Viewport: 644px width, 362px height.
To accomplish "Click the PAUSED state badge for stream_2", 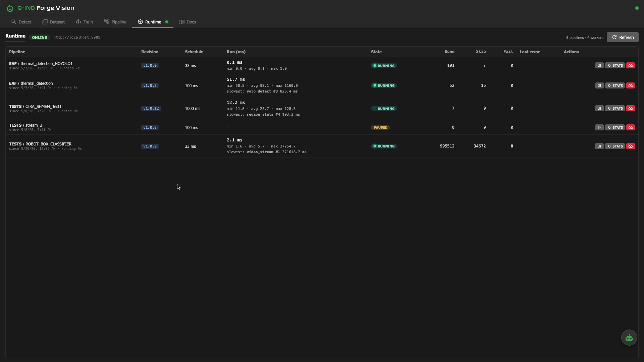I will tap(380, 127).
